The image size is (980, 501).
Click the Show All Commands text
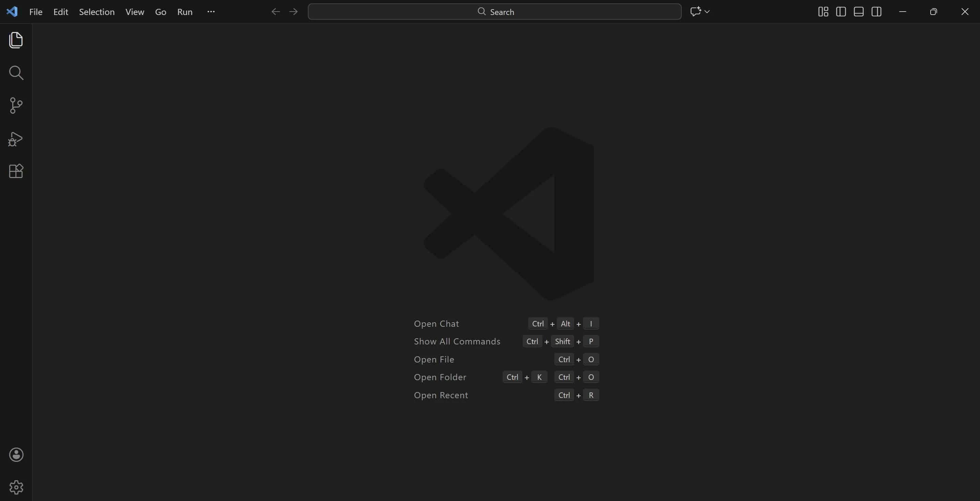[457, 341]
